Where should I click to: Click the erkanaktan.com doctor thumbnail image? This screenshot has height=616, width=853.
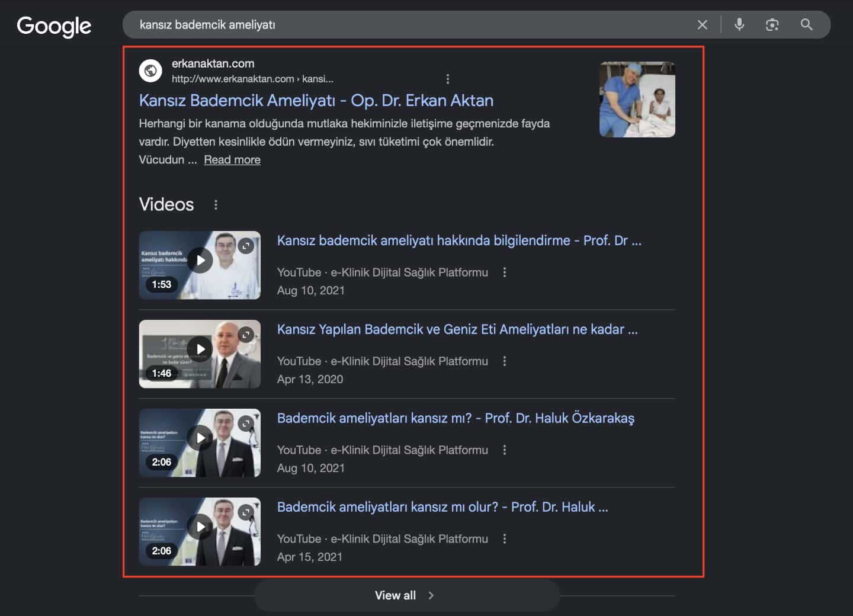(637, 100)
